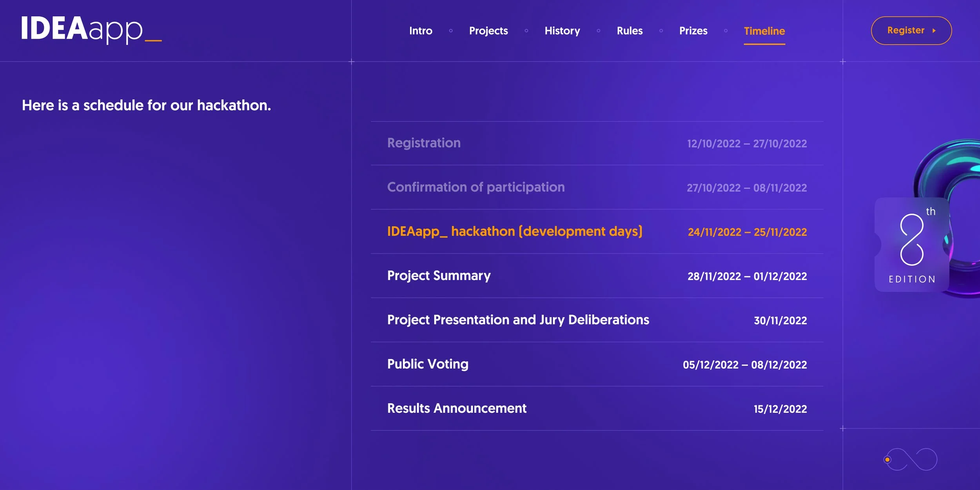Click the date range 27/10/2022 – 08/11/2022

click(747, 188)
